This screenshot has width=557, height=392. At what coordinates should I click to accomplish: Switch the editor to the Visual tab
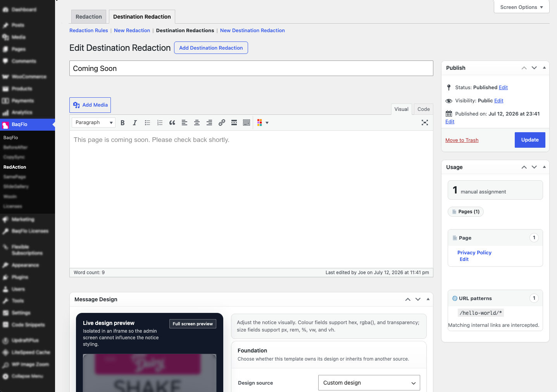point(401,109)
